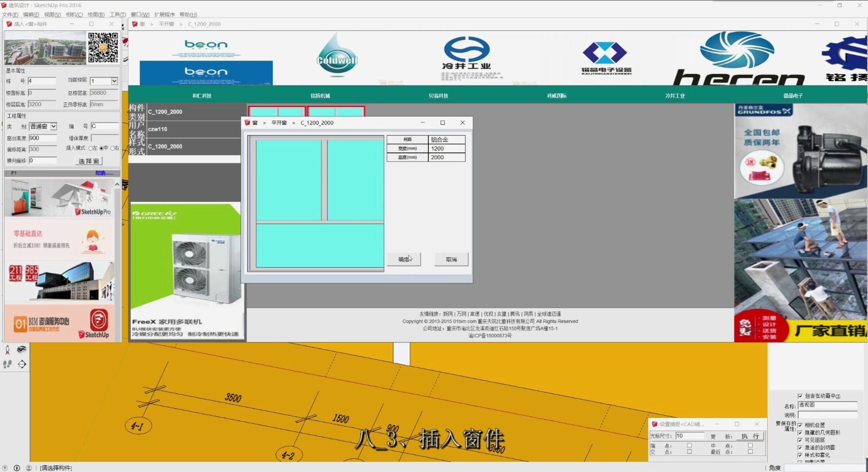Select the Section Plane crosshair-circle tool
Screen dimensions: 868x472
(22, 364)
